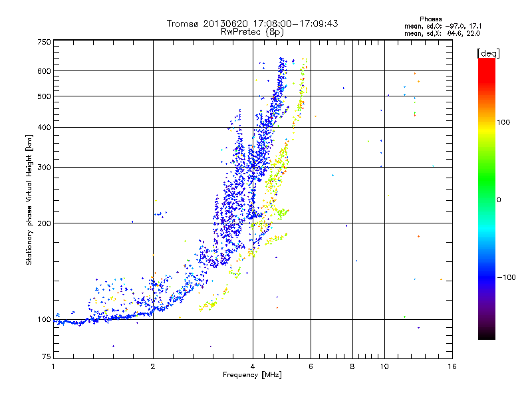
Task: Click the x-axis '1' tick label
Action: (53, 366)
